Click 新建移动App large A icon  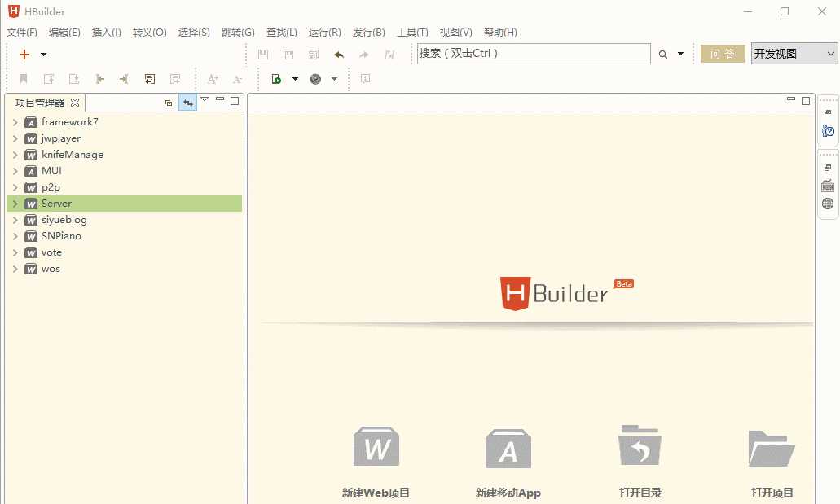point(508,449)
